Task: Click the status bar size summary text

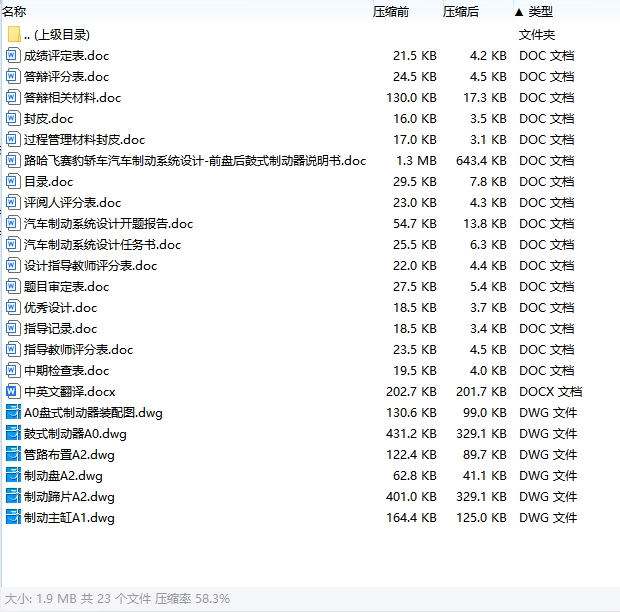Action: (x=117, y=599)
